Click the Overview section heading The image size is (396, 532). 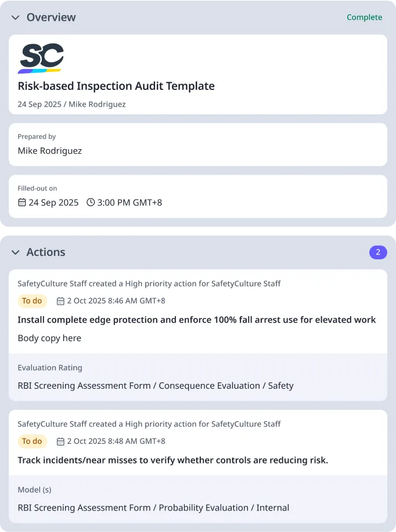click(x=51, y=17)
